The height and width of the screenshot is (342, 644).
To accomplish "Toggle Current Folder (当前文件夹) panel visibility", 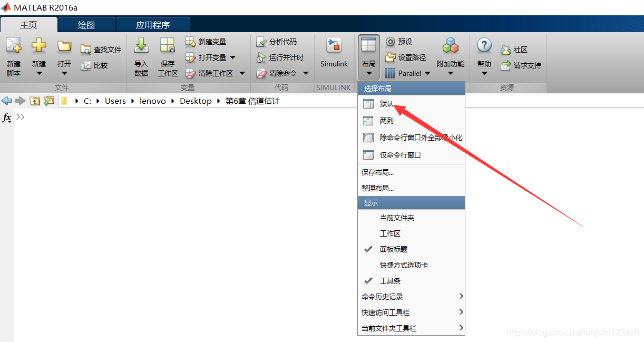I will 411,218.
